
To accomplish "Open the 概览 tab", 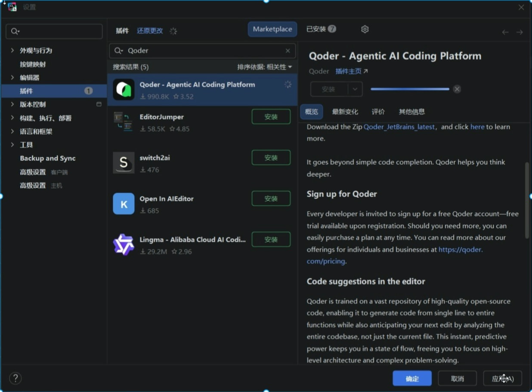I will click(x=311, y=112).
